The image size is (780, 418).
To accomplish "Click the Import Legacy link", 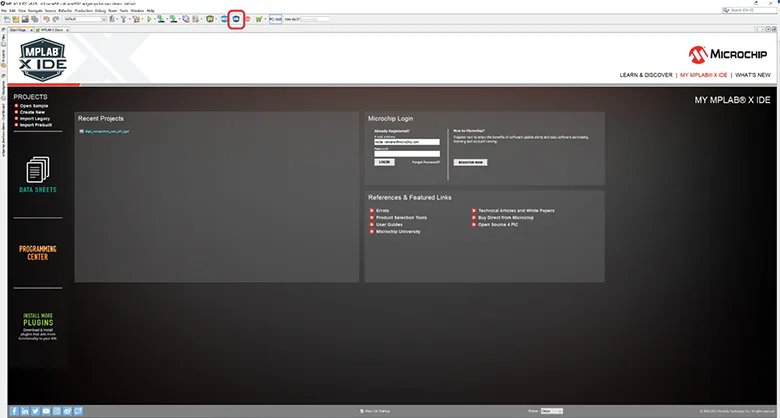I will point(35,119).
